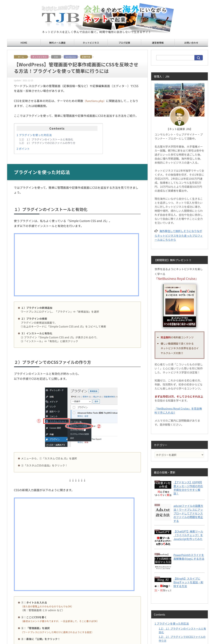Jump to 1.2 section in sidebar Contents
The height and width of the screenshot is (644, 215).
182,638
